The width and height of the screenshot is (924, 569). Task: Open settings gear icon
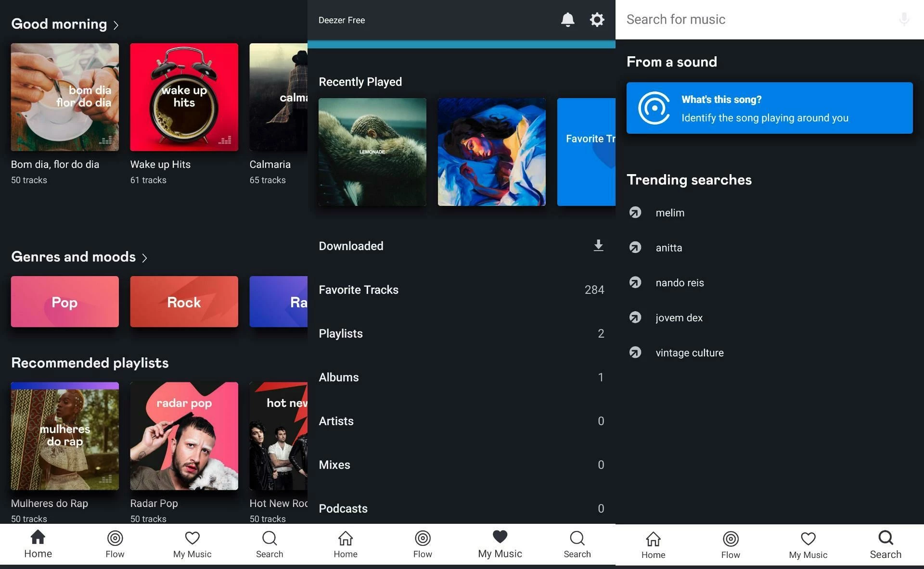pos(597,20)
